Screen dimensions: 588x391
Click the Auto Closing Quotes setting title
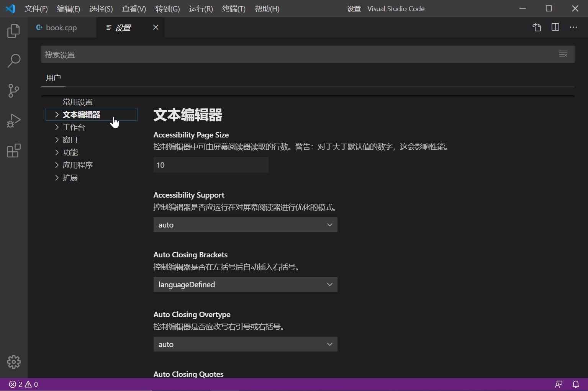(x=188, y=374)
